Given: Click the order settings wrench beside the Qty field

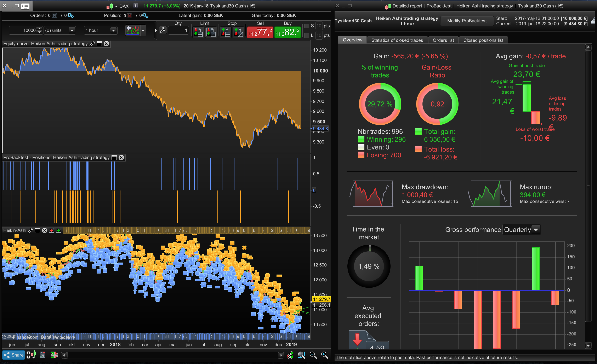Looking at the screenshot, I should click(163, 30).
